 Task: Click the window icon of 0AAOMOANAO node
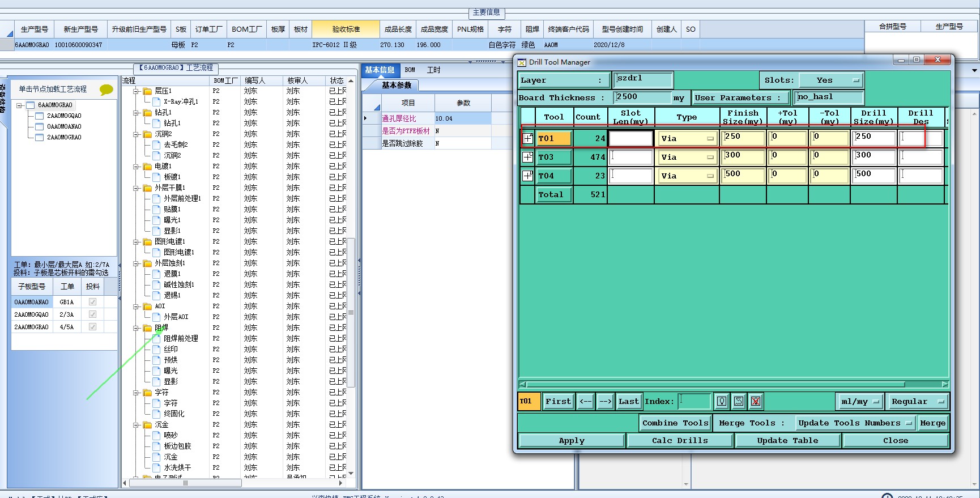click(40, 127)
